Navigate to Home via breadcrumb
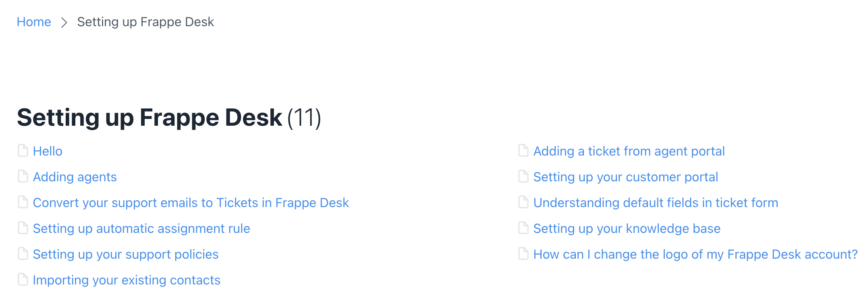Image resolution: width=868 pixels, height=303 pixels. pos(34,22)
